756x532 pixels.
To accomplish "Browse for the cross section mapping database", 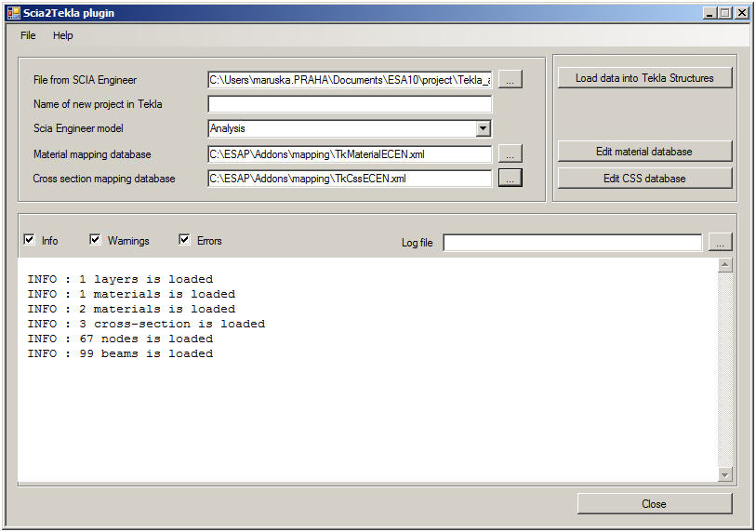I will (x=511, y=178).
